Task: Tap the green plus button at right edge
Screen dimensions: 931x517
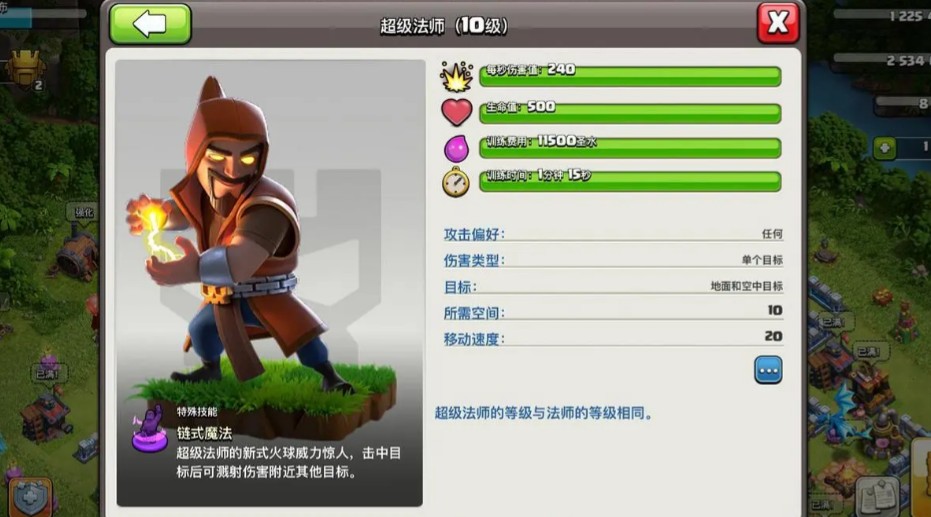Action: tap(884, 148)
